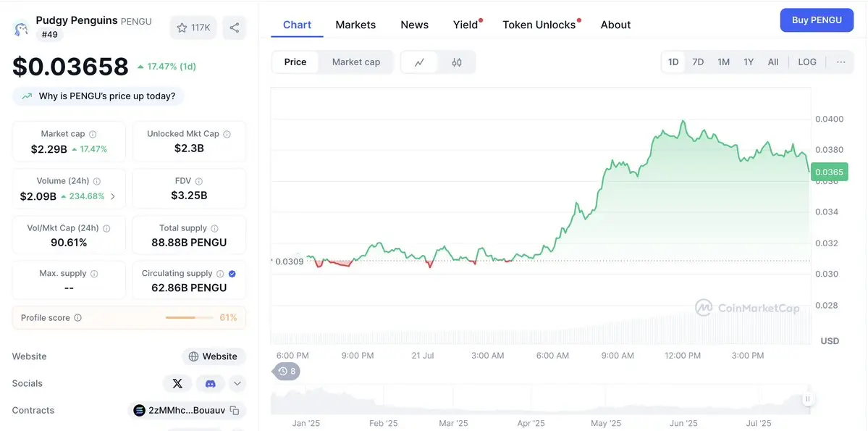The image size is (868, 431).
Task: Click the #49 rank badge
Action: [x=50, y=34]
